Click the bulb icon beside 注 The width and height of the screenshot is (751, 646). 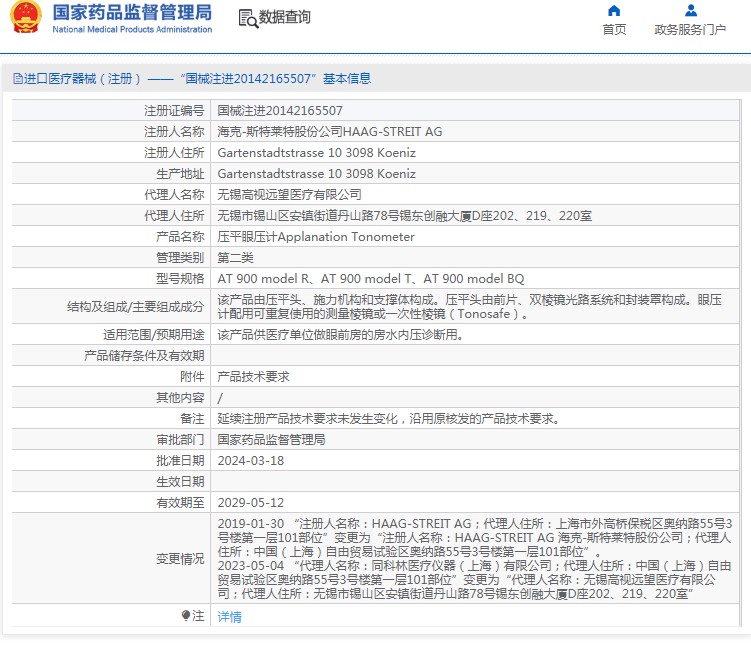[x=186, y=615]
